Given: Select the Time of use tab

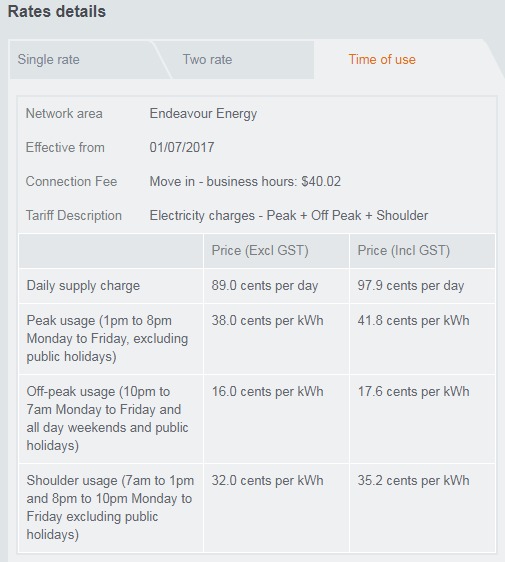Looking at the screenshot, I should [x=382, y=59].
